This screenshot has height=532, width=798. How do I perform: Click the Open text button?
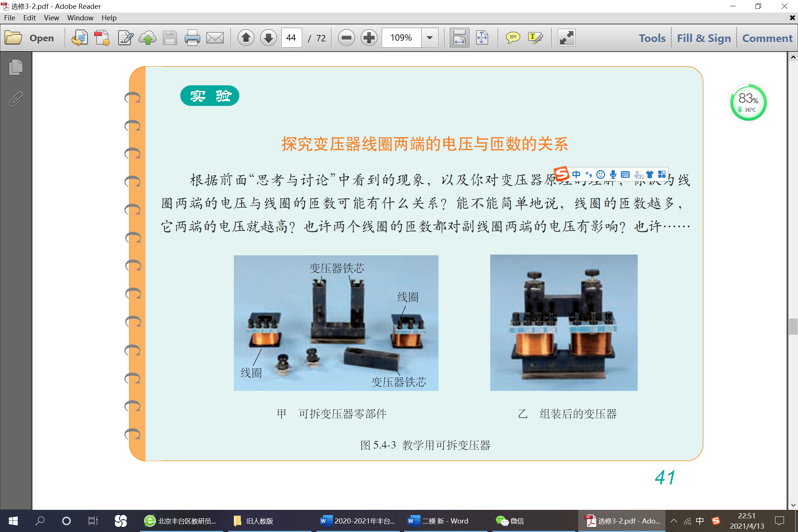click(42, 38)
